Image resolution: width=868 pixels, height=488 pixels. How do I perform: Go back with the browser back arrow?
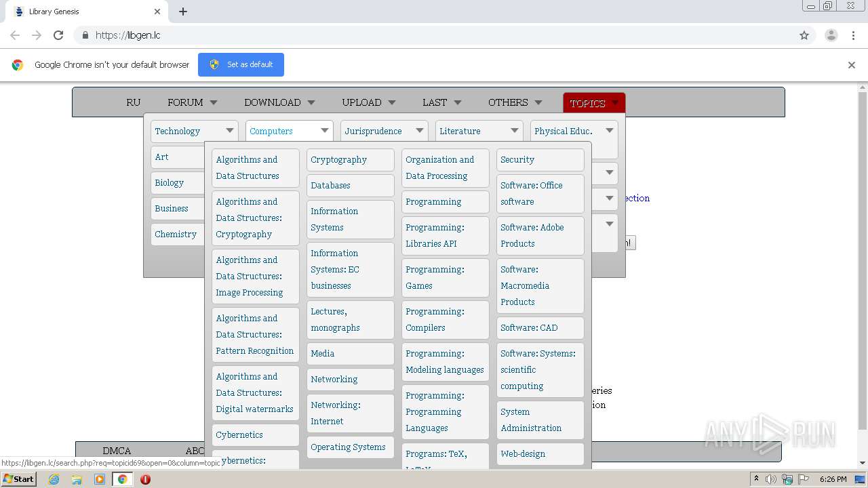15,35
